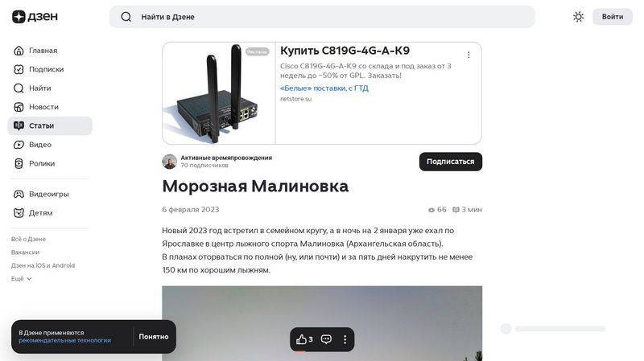The image size is (644, 361).
Task: Click Понятно on the notice banner
Action: point(154,336)
